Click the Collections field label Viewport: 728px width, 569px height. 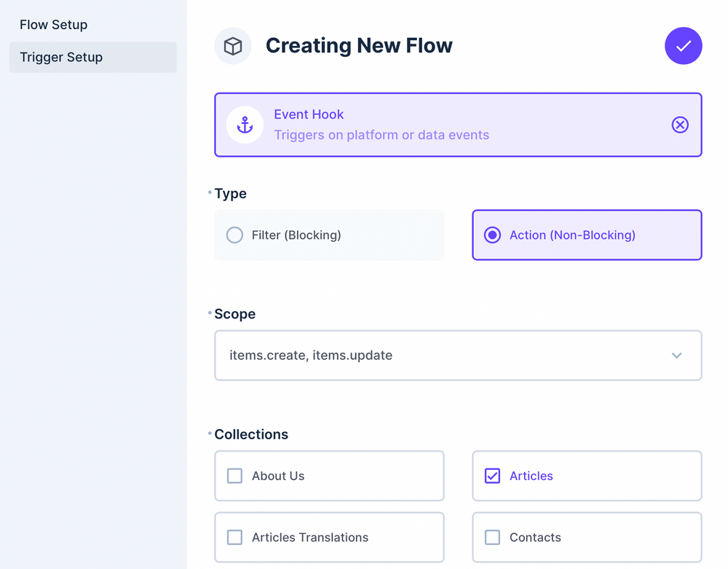251,434
